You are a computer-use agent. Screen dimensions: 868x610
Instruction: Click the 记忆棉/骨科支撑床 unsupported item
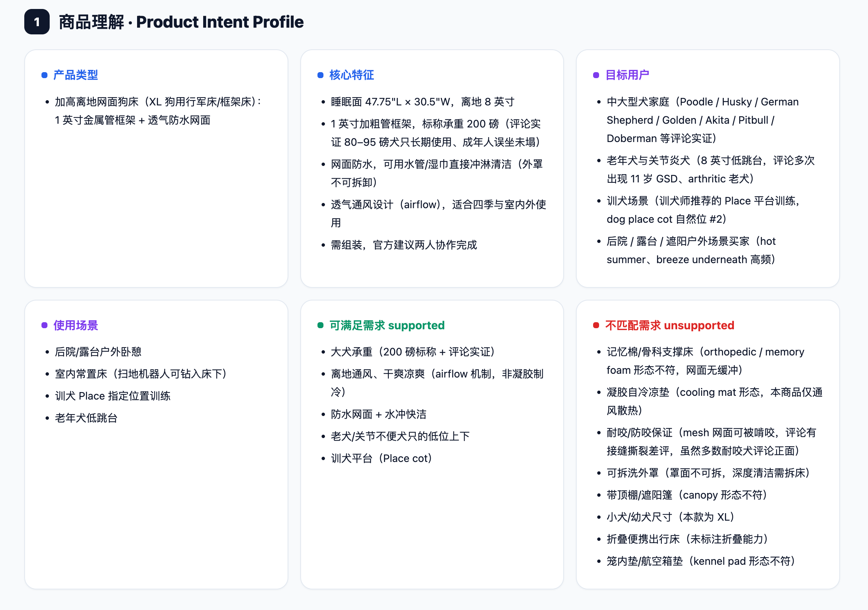[706, 361]
